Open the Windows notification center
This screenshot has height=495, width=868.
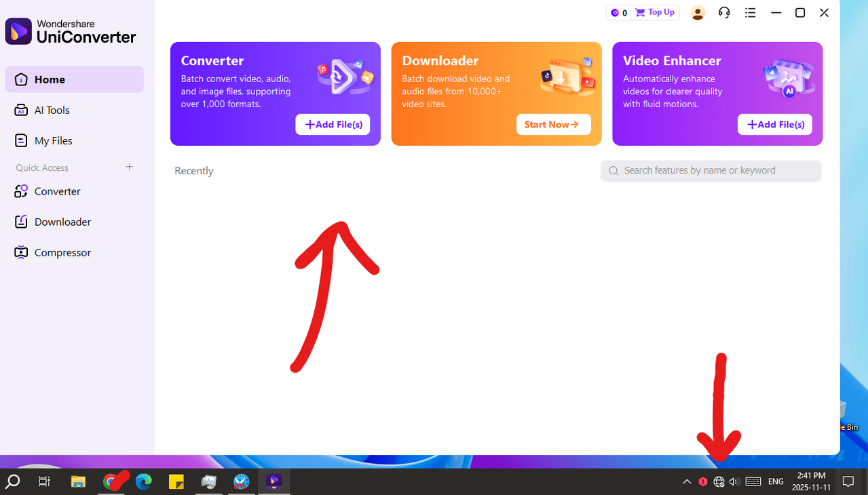pyautogui.click(x=848, y=481)
